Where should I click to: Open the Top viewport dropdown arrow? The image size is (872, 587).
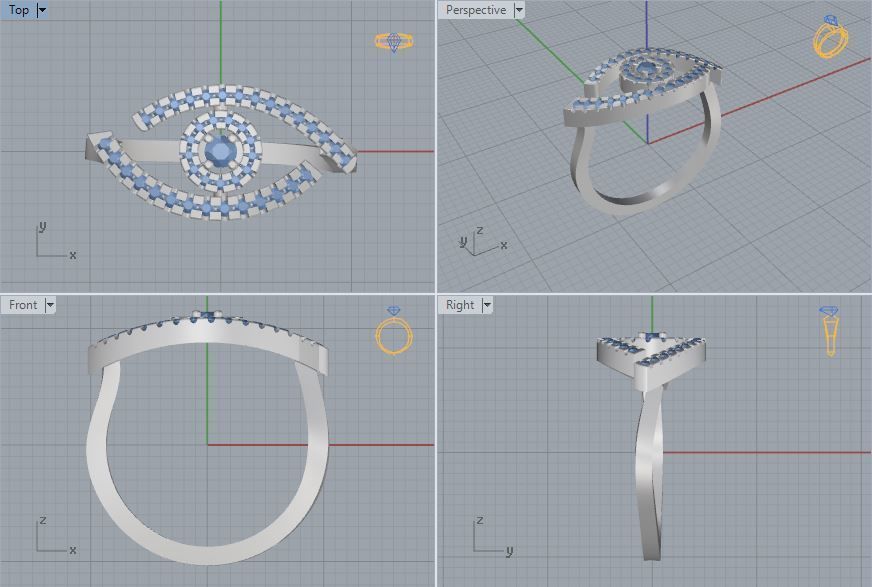tap(42, 10)
